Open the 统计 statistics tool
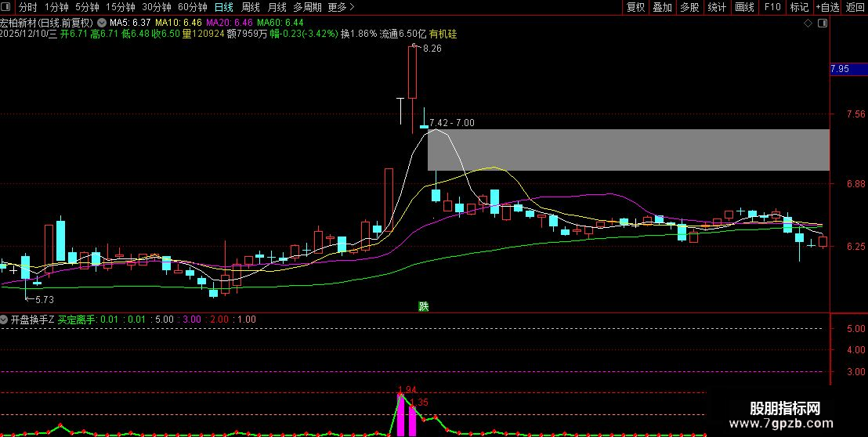868x437 pixels. coord(717,7)
